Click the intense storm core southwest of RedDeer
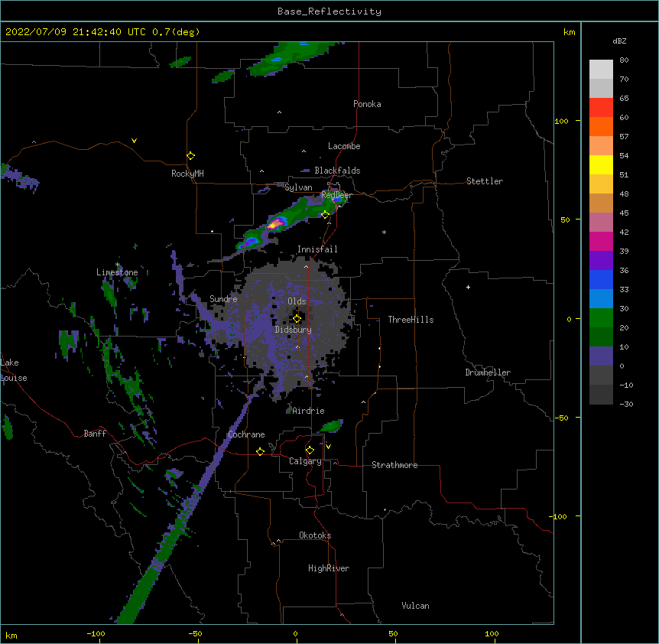The width and height of the screenshot is (659, 644). [x=276, y=223]
